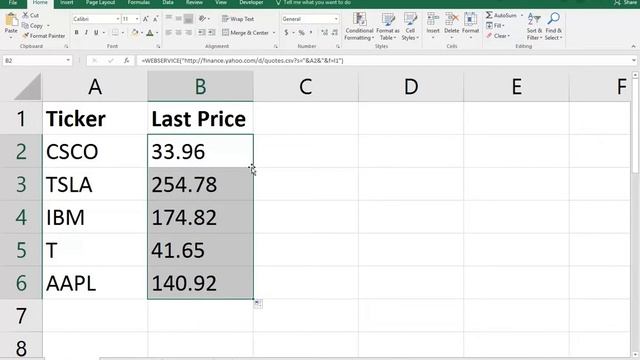640x360 pixels.
Task: Open the Cells Format menu
Action: 470,26
